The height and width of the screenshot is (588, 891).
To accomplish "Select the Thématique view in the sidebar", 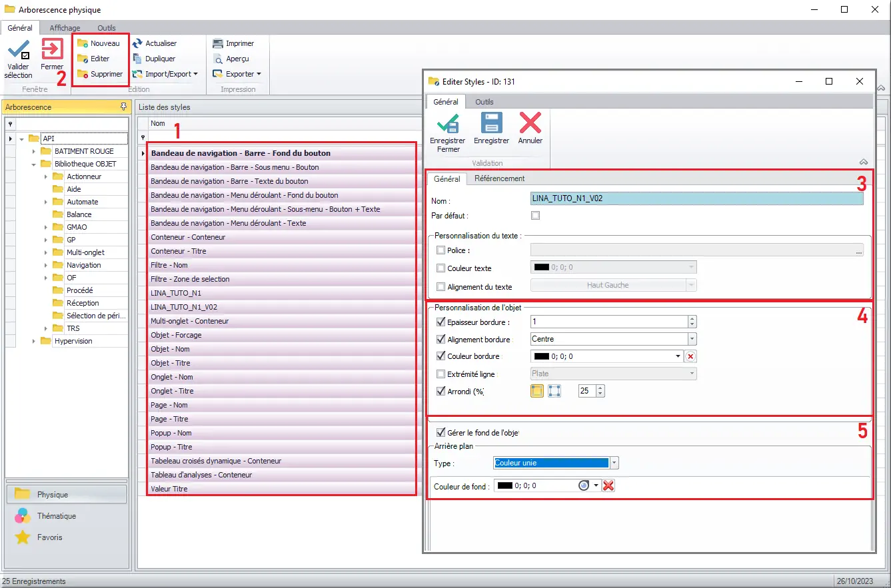I will [x=66, y=515].
